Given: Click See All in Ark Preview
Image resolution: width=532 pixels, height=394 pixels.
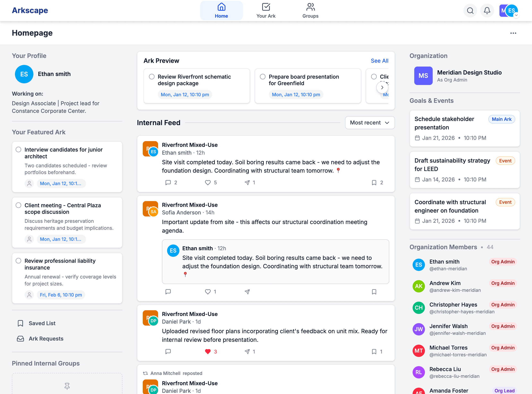Looking at the screenshot, I should (x=379, y=61).
